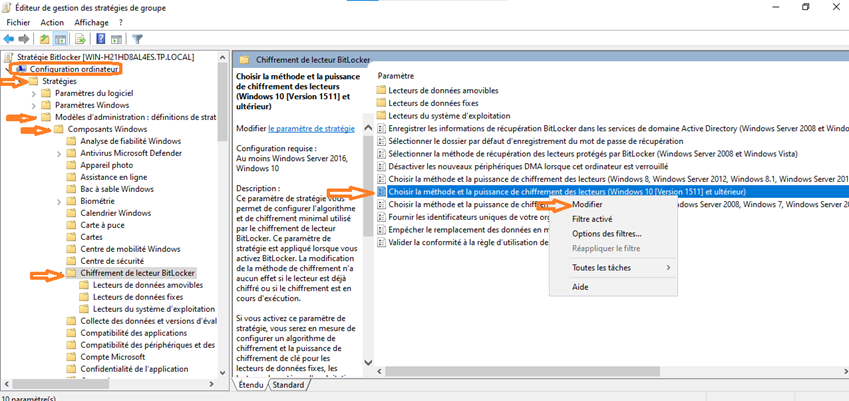This screenshot has height=401, width=849.
Task: Click setting icon of Sélectionner le dossier par défaut
Action: click(x=381, y=141)
